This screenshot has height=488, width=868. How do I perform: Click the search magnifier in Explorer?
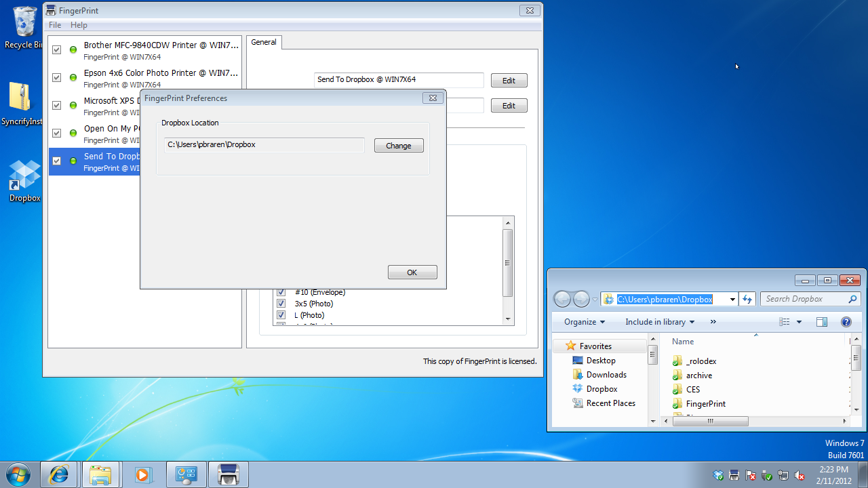pos(852,299)
